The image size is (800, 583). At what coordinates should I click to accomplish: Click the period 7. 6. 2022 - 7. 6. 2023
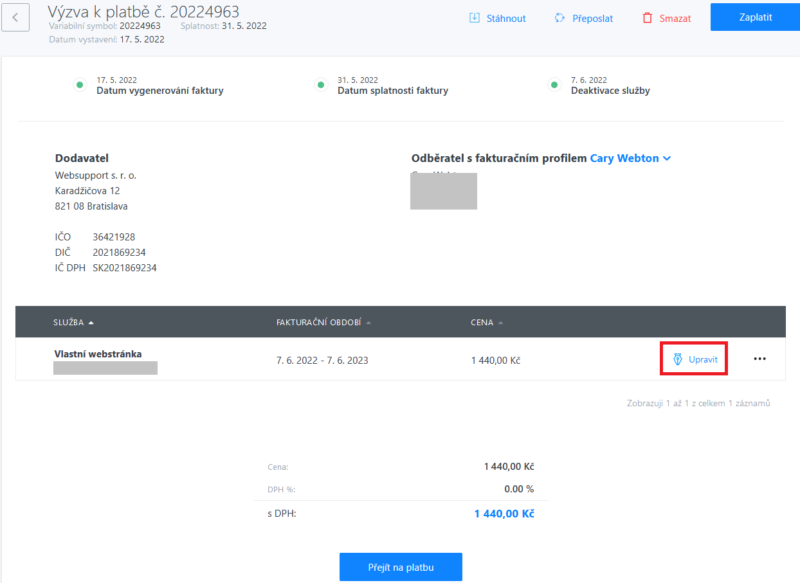point(322,360)
